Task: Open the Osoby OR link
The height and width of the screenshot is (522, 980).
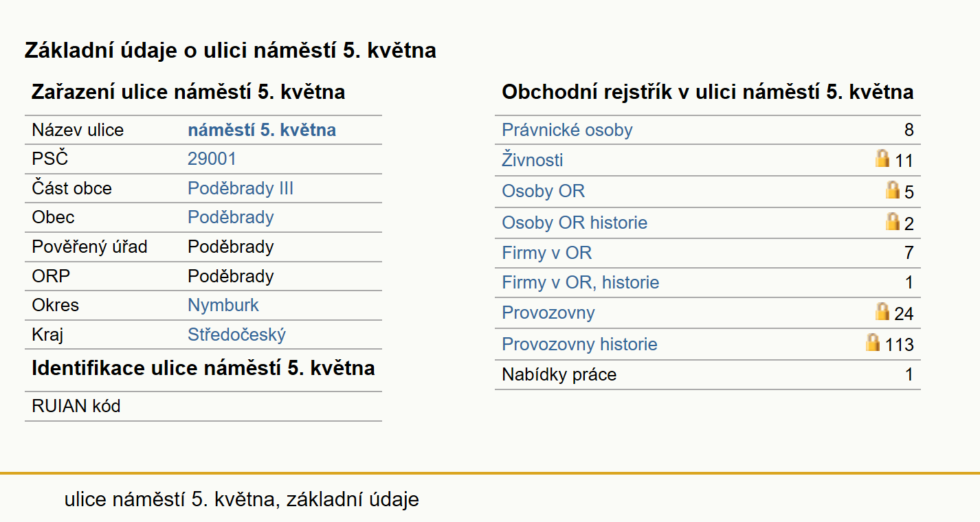Action: tap(543, 191)
